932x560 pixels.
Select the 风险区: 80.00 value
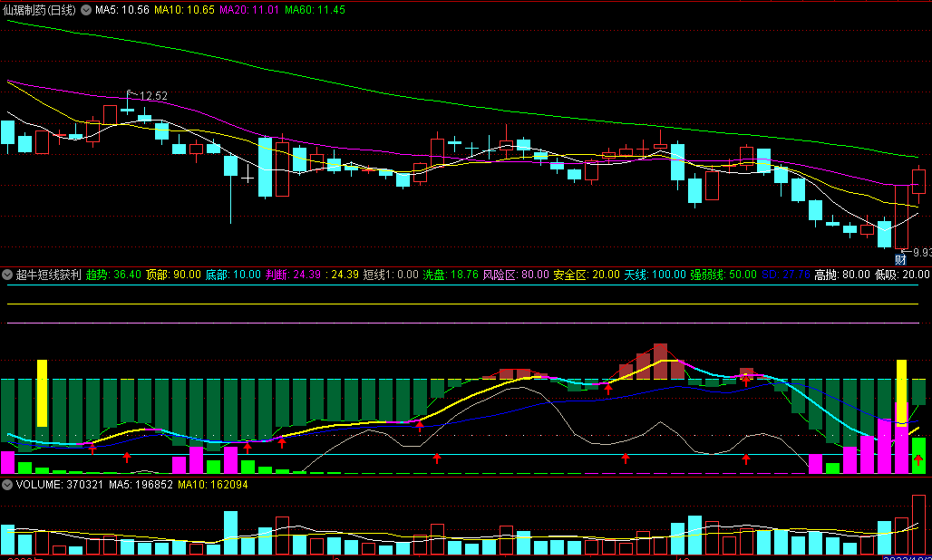516,275
